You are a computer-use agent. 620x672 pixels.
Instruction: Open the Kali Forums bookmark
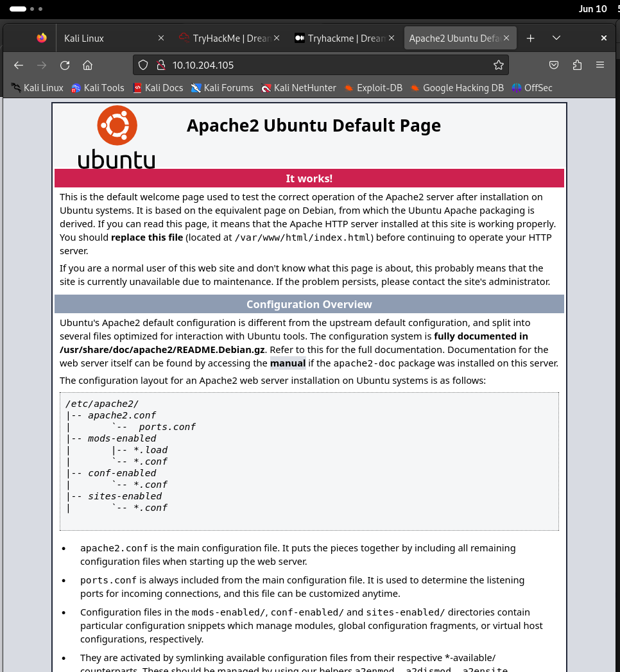tap(222, 88)
